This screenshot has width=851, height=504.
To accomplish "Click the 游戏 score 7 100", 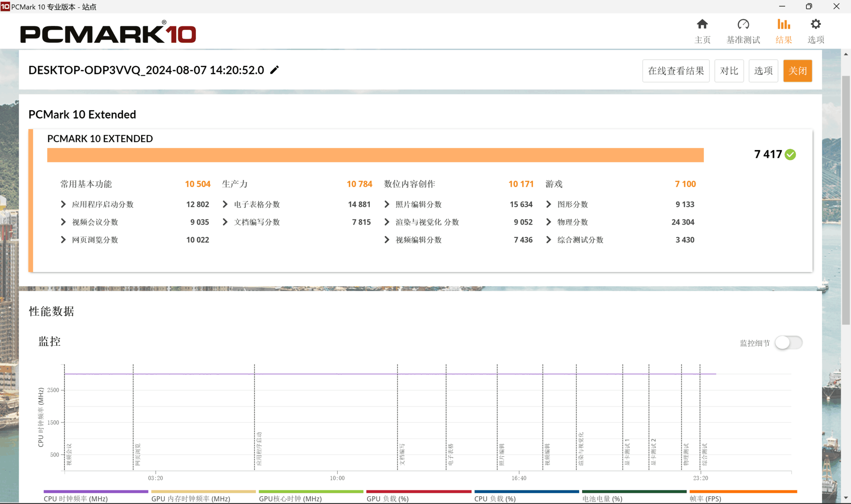I will point(685,184).
